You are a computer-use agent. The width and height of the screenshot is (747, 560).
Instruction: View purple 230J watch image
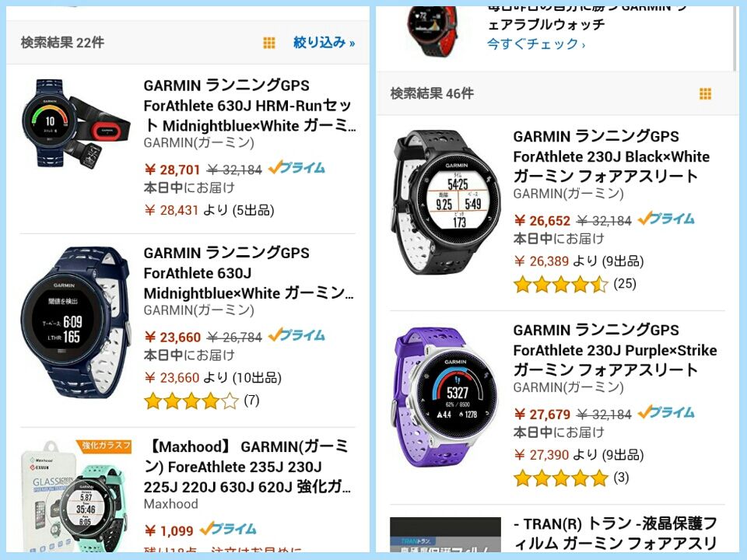(446, 397)
